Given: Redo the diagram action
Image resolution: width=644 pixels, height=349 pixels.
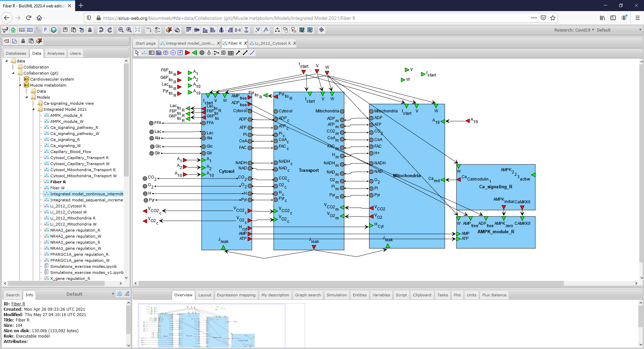Looking at the screenshot, I should pyautogui.click(x=110, y=30).
